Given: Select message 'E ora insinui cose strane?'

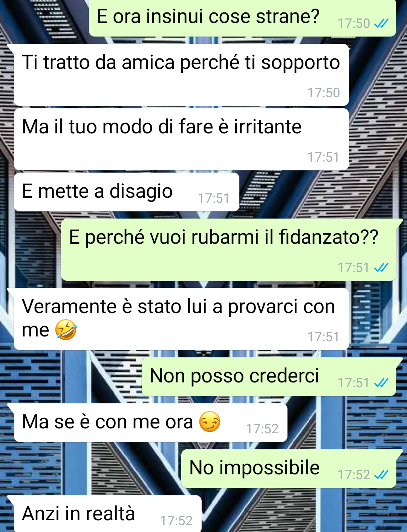Looking at the screenshot, I should point(242,18).
